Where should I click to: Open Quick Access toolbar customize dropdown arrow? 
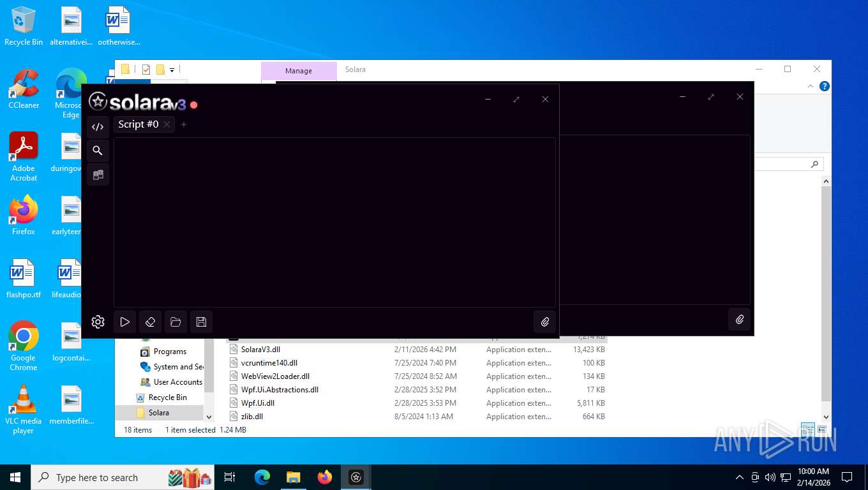coord(172,70)
